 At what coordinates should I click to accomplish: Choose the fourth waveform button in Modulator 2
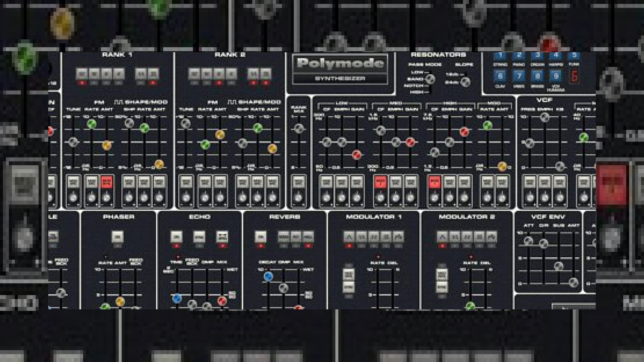point(479,237)
